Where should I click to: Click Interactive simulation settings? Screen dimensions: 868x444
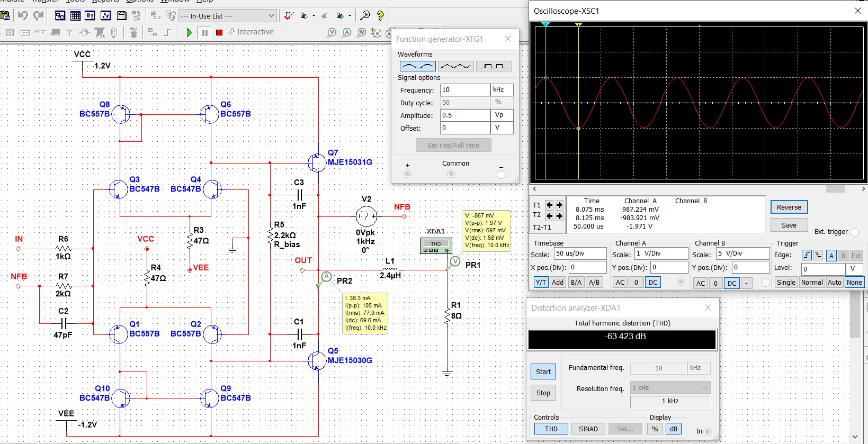251,32
